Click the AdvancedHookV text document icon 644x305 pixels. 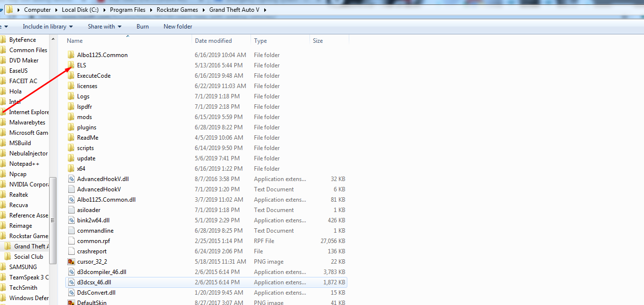[x=71, y=189]
